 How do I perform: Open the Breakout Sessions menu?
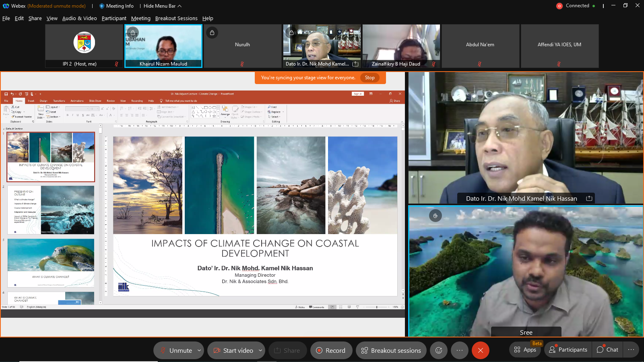(x=176, y=19)
